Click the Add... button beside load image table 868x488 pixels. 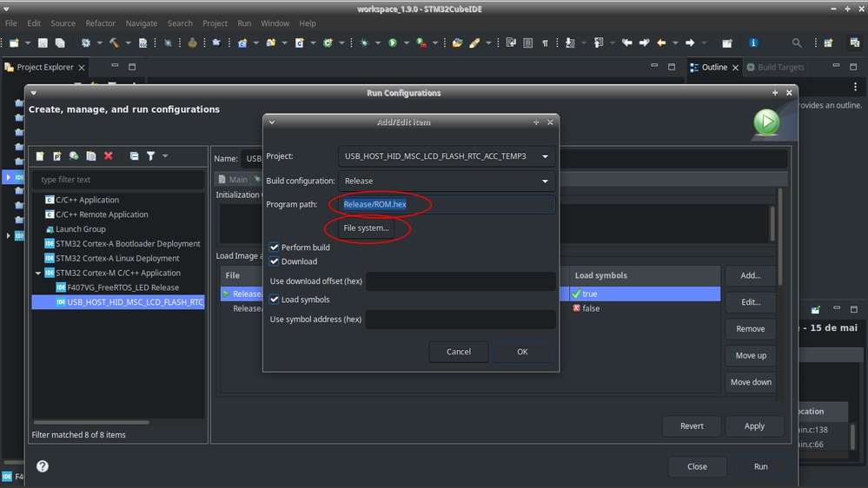(750, 275)
